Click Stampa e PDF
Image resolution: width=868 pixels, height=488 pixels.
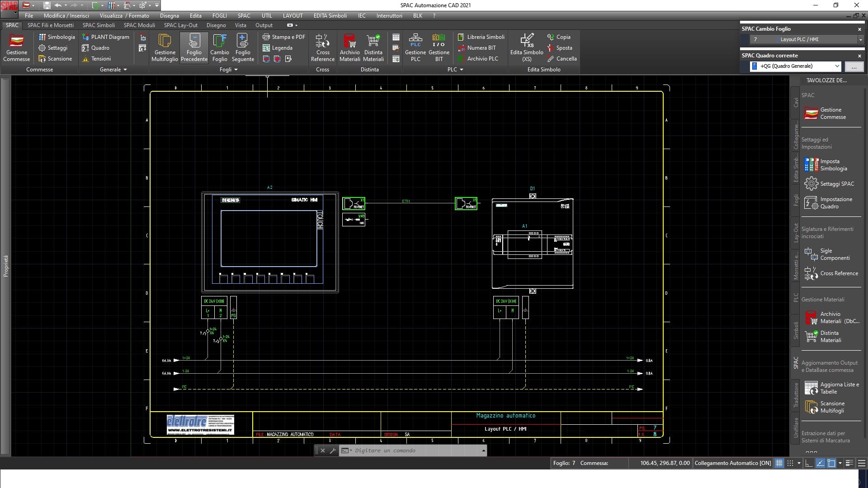coord(284,37)
